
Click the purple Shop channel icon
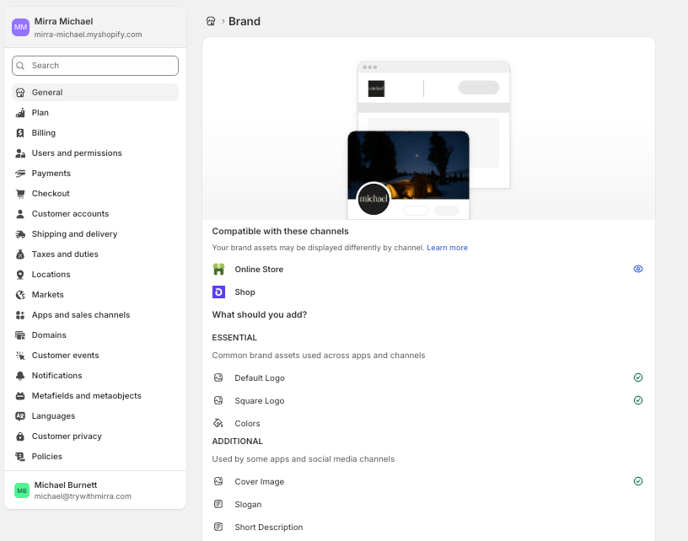pyautogui.click(x=219, y=292)
